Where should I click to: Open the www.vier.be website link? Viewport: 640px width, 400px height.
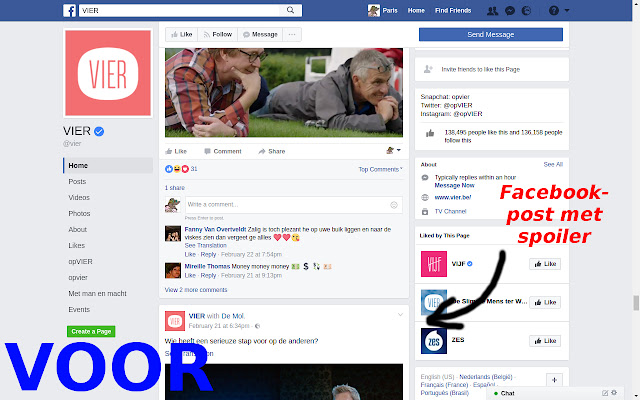click(x=453, y=198)
